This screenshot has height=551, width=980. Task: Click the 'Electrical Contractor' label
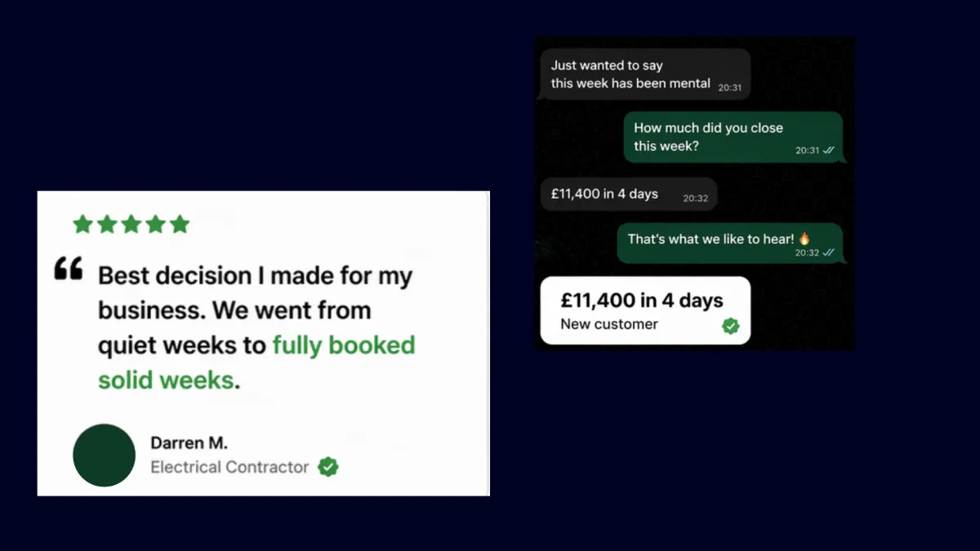[x=229, y=467]
